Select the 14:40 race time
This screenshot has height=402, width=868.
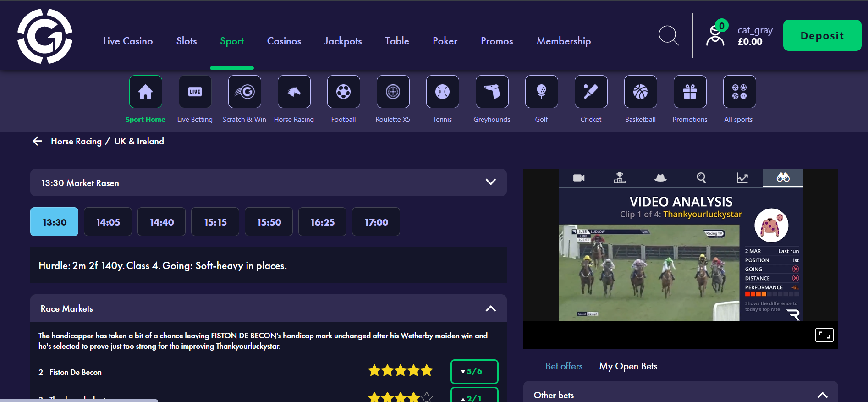162,222
